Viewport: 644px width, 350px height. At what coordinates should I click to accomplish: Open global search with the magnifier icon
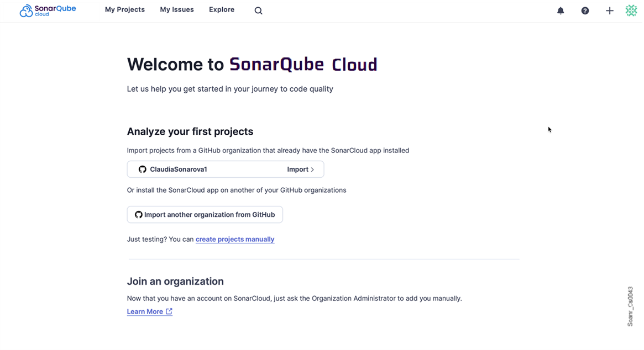(x=258, y=10)
